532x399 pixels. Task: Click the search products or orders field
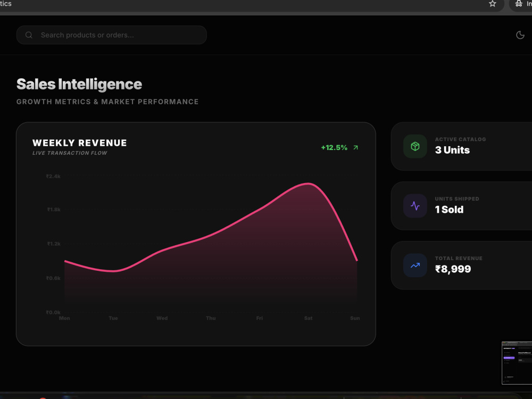pyautogui.click(x=112, y=35)
